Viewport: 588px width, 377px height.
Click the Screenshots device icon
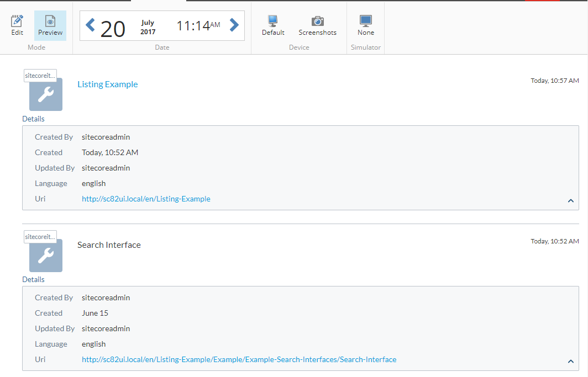(317, 24)
